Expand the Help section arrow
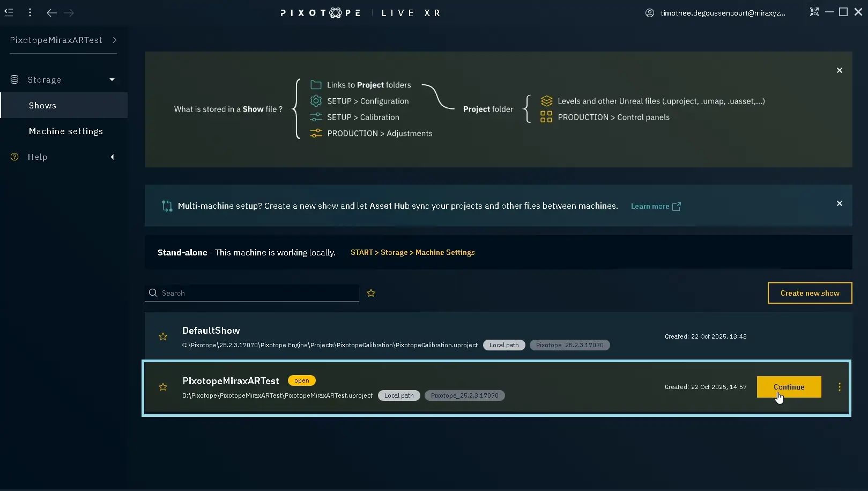868x491 pixels. click(x=112, y=157)
